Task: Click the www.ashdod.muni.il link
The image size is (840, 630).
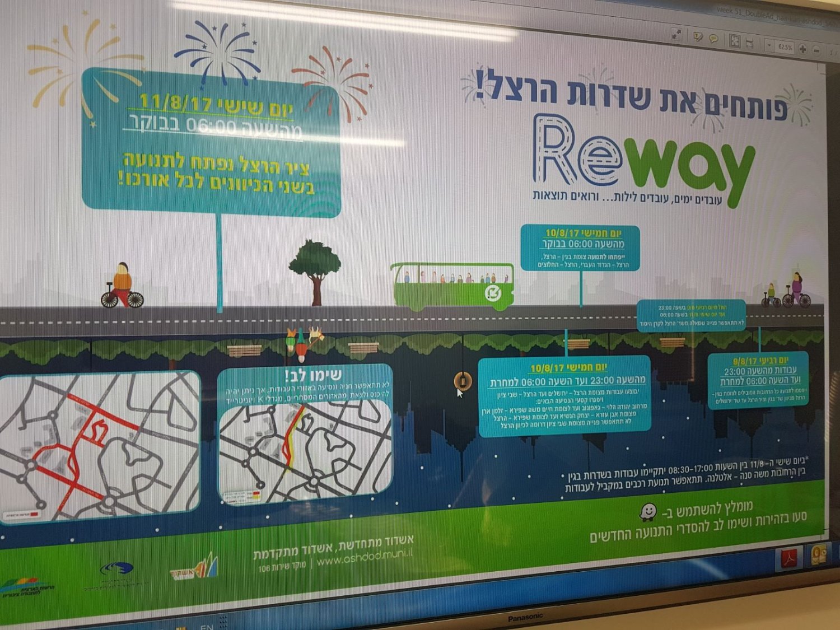Action: coord(364,557)
